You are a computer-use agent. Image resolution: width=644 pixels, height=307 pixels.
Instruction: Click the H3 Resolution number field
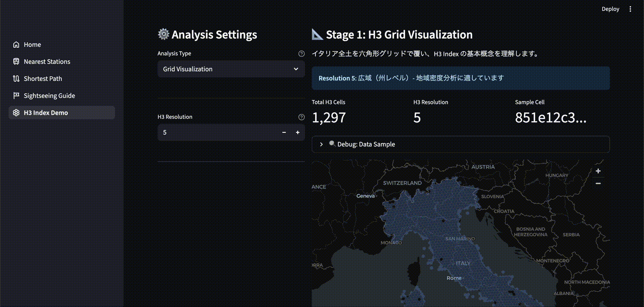(218, 132)
